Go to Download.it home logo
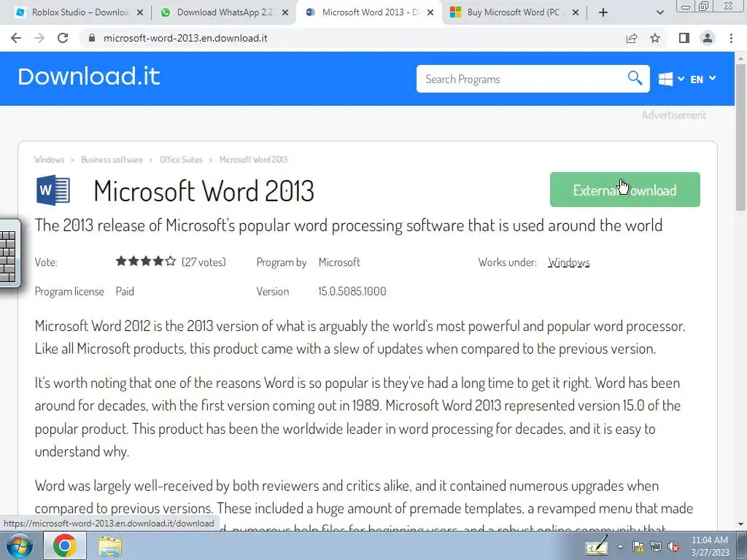This screenshot has height=560, width=747. point(89,77)
